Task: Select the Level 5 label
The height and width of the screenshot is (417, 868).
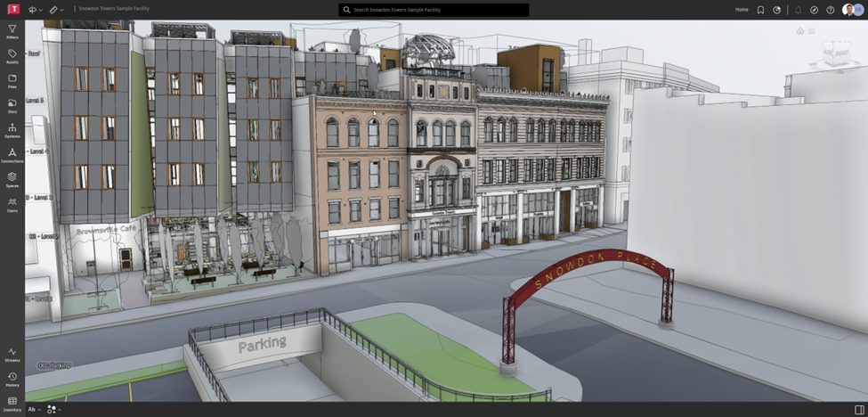Action: click(35, 101)
